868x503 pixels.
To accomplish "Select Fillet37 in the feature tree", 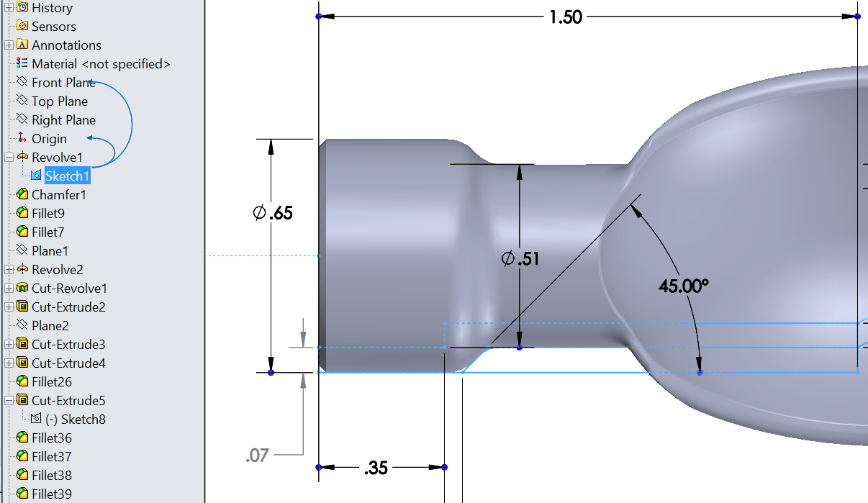I will point(52,457).
